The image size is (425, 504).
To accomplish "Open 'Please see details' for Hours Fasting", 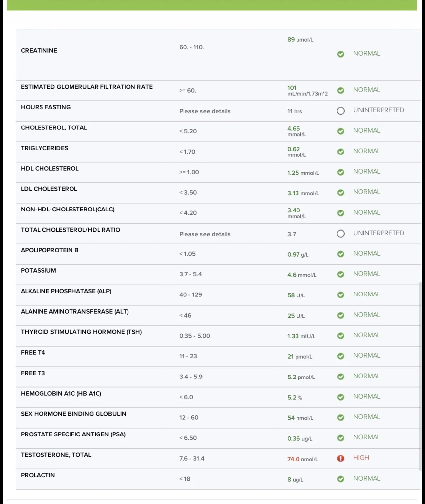I will 205,111.
